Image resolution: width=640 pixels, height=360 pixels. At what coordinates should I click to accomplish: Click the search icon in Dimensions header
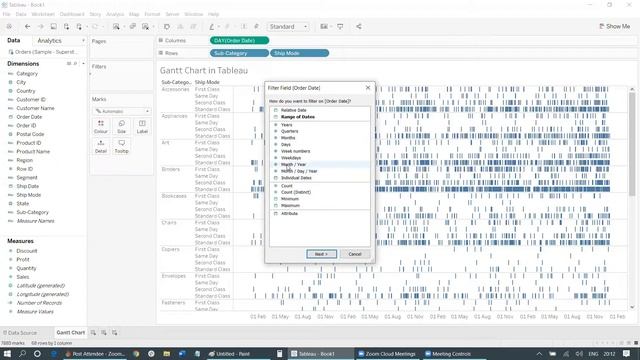75,64
